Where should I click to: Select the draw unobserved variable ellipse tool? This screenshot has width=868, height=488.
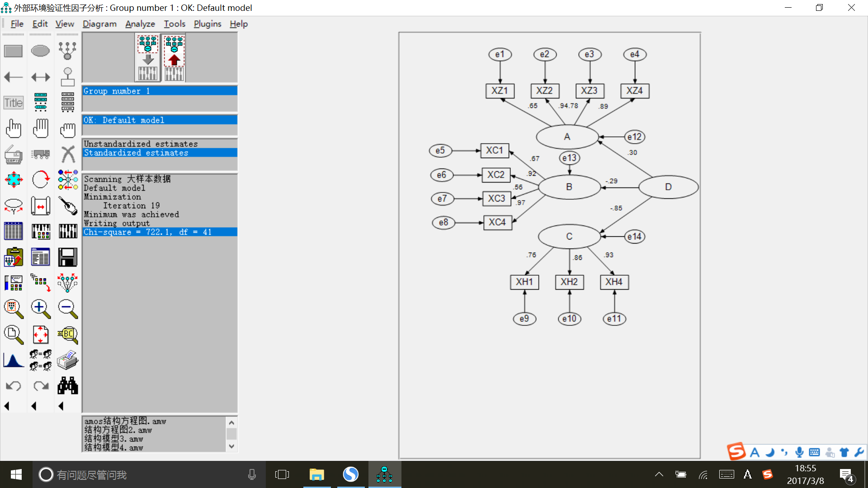(x=40, y=51)
